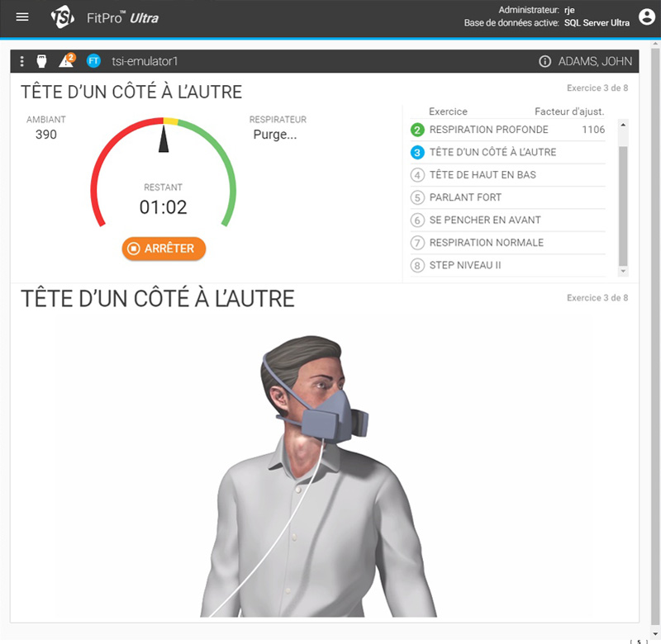Select the TÊTE D'UN CÔTÉ À L'AUTRE row
This screenshot has height=644, width=661.
coord(492,152)
